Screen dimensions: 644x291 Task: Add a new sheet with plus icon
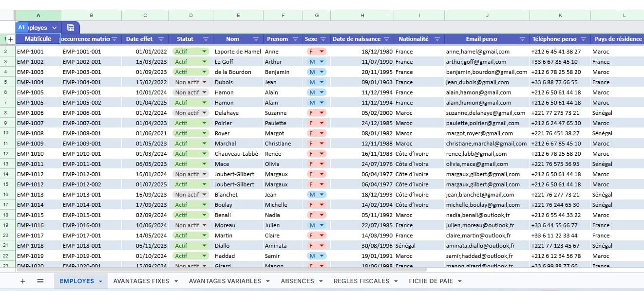22,281
